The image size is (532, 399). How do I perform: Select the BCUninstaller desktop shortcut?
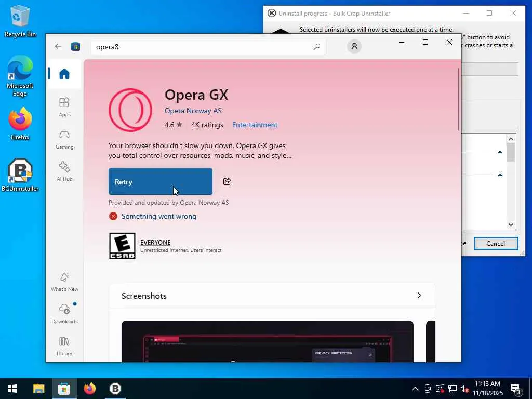coord(20,175)
